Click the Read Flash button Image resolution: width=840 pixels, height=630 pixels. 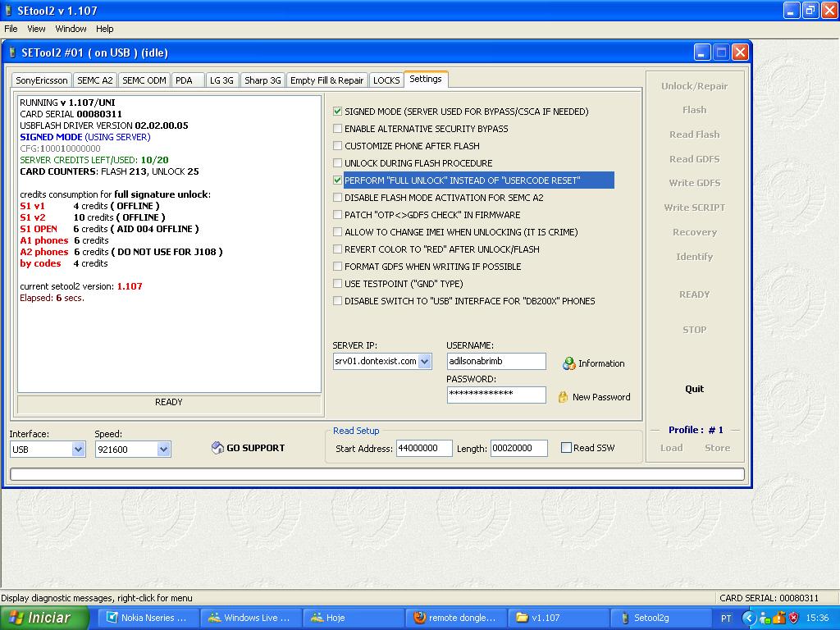[694, 135]
